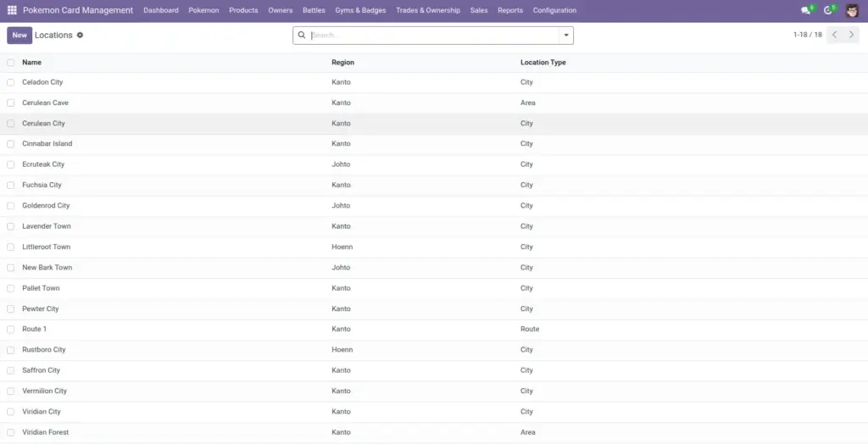868x444 pixels.
Task: Tick the select-all checkbox in header
Action: point(10,63)
